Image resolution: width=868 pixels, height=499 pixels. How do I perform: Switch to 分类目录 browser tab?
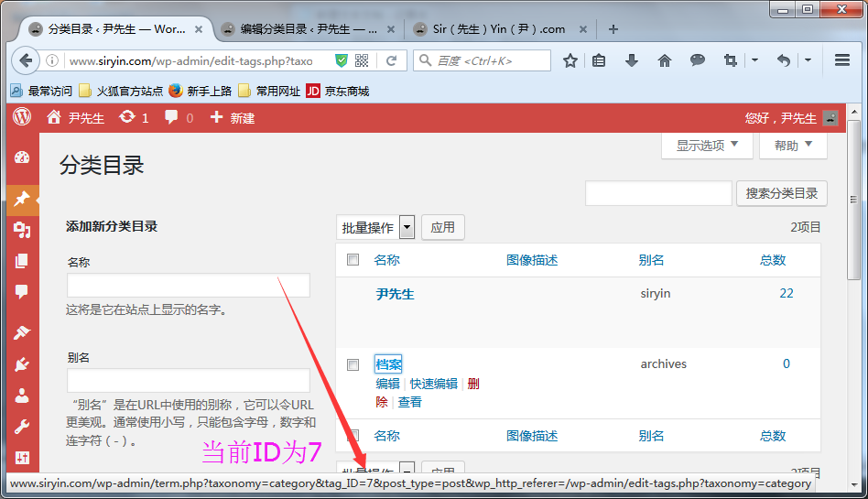(x=115, y=29)
